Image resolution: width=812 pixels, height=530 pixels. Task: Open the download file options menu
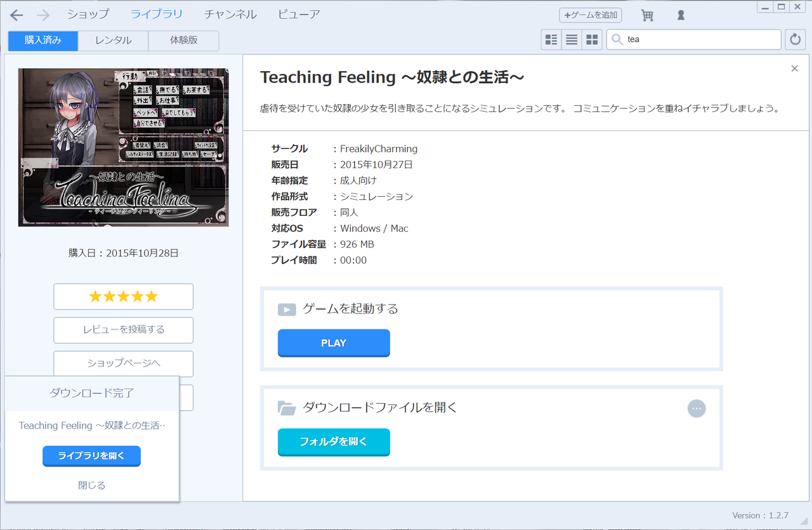697,408
